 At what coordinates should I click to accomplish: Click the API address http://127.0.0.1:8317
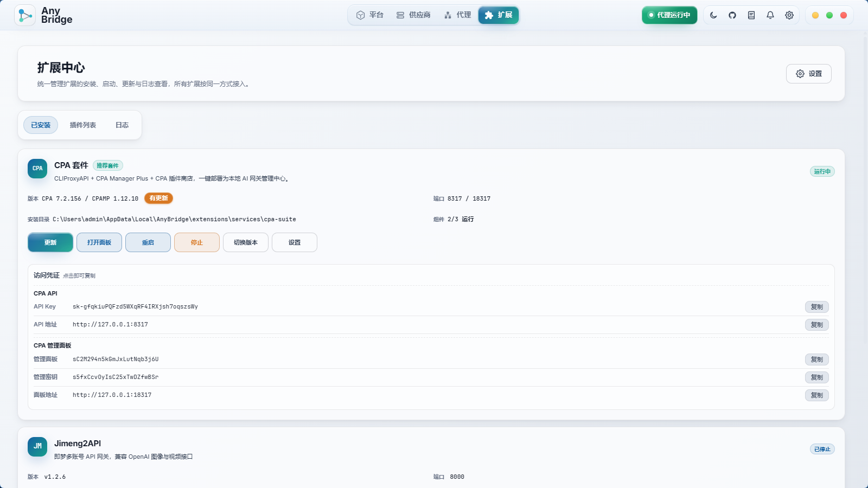point(110,325)
